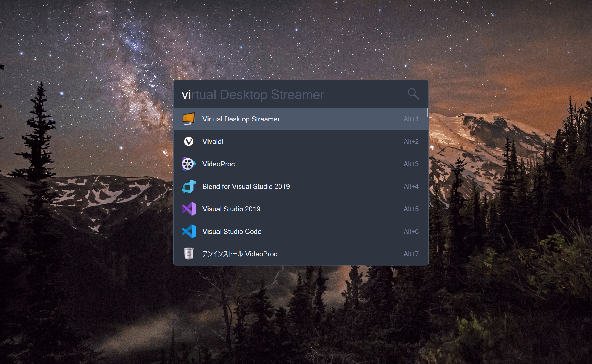Click the recycle bin uninstall icon
The width and height of the screenshot is (592, 364).
point(189,254)
